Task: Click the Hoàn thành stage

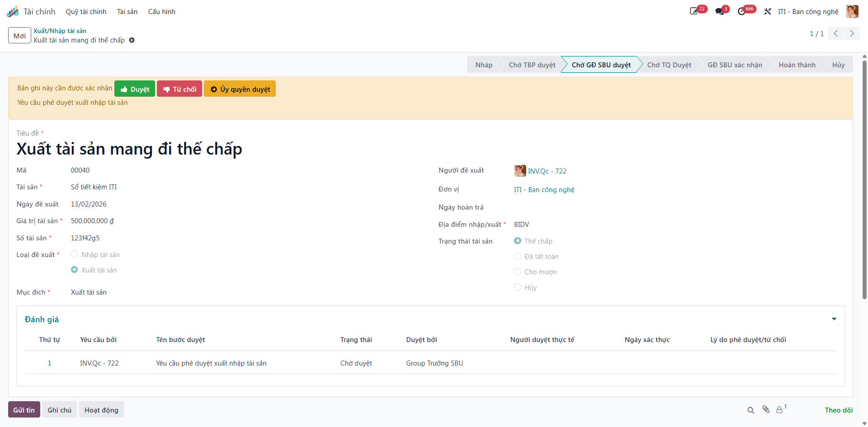Action: coord(797,65)
